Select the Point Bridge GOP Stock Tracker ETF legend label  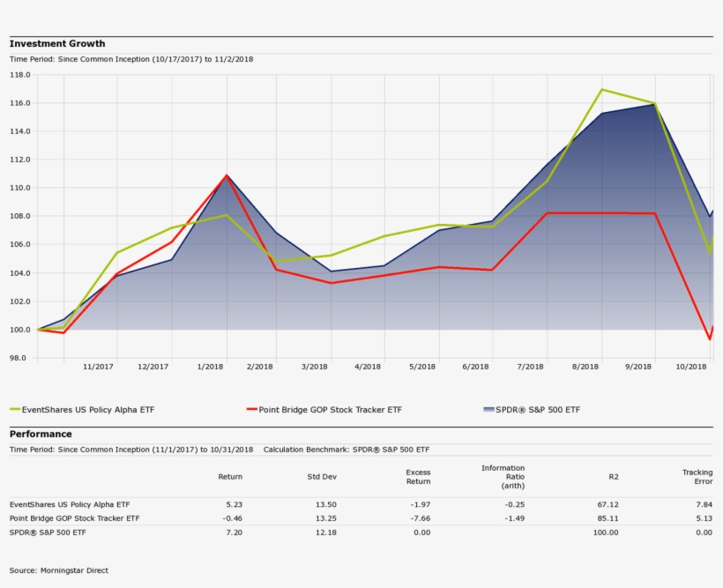330,410
